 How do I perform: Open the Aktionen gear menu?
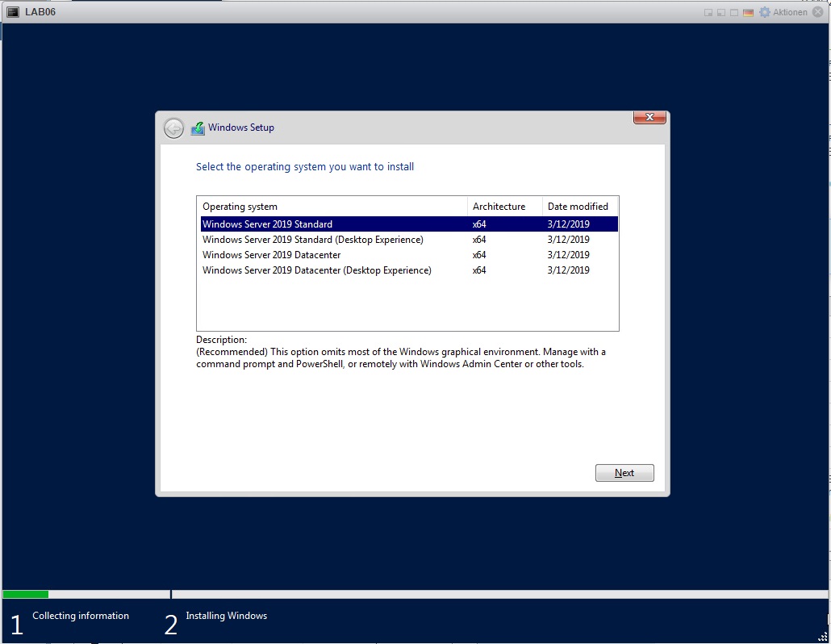tap(765, 12)
